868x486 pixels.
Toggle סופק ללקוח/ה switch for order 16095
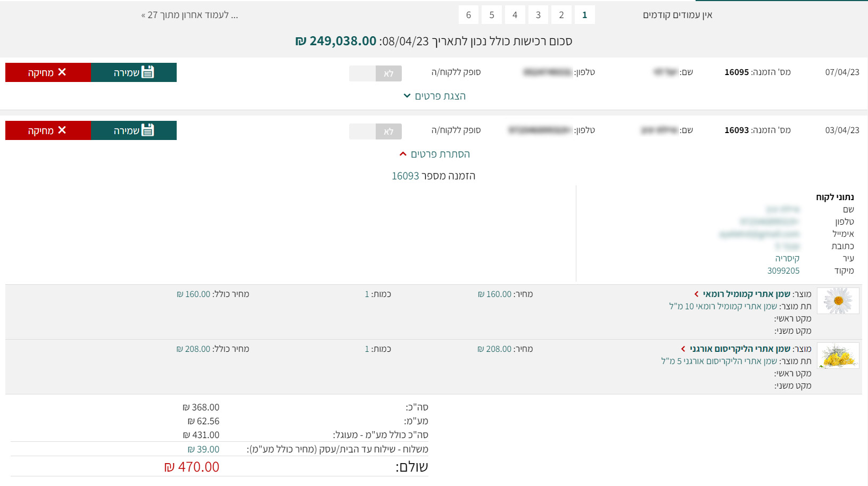tap(375, 73)
